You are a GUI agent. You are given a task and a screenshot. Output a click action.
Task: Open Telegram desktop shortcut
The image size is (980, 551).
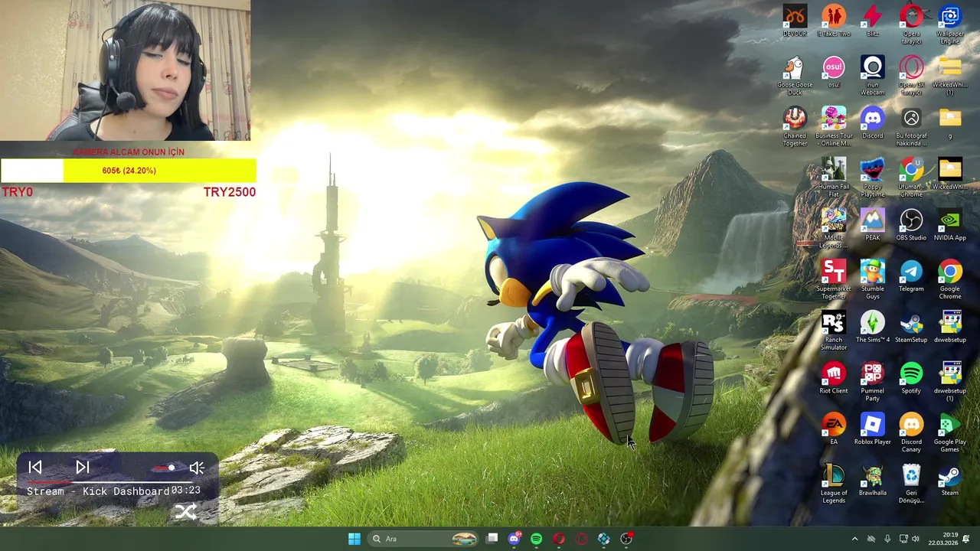911,275
